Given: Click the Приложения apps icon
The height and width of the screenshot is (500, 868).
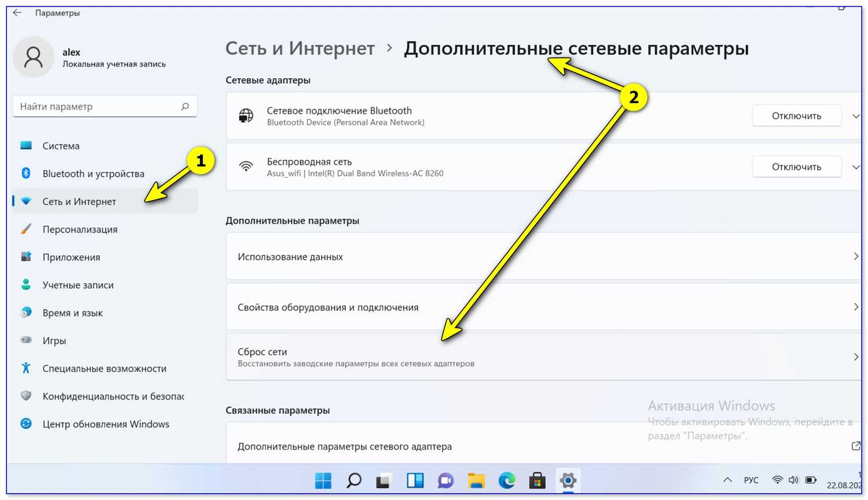Looking at the screenshot, I should (26, 256).
